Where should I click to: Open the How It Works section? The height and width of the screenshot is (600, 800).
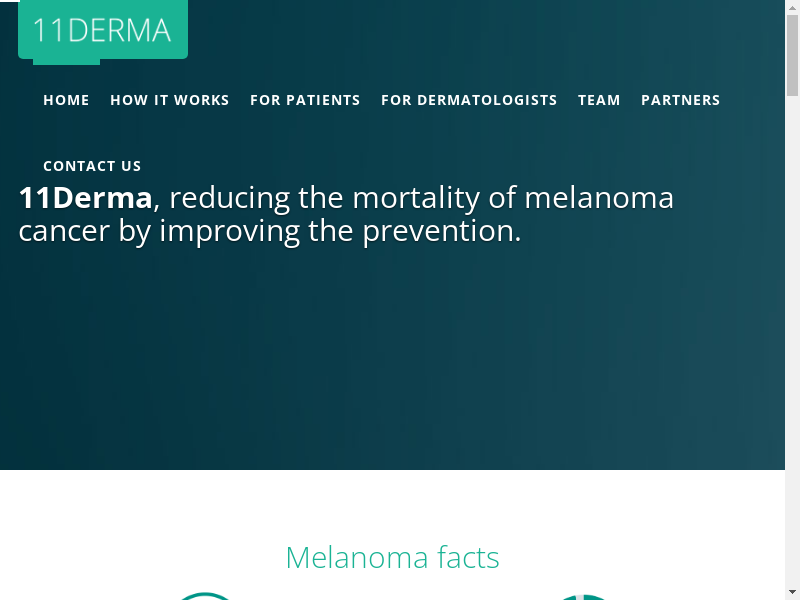coord(170,100)
